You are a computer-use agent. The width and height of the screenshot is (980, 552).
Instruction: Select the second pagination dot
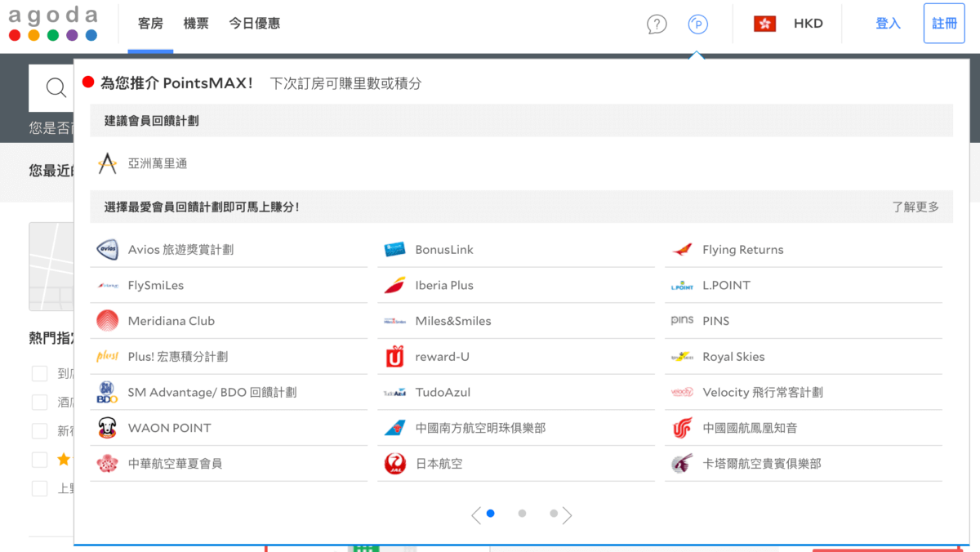click(x=522, y=514)
